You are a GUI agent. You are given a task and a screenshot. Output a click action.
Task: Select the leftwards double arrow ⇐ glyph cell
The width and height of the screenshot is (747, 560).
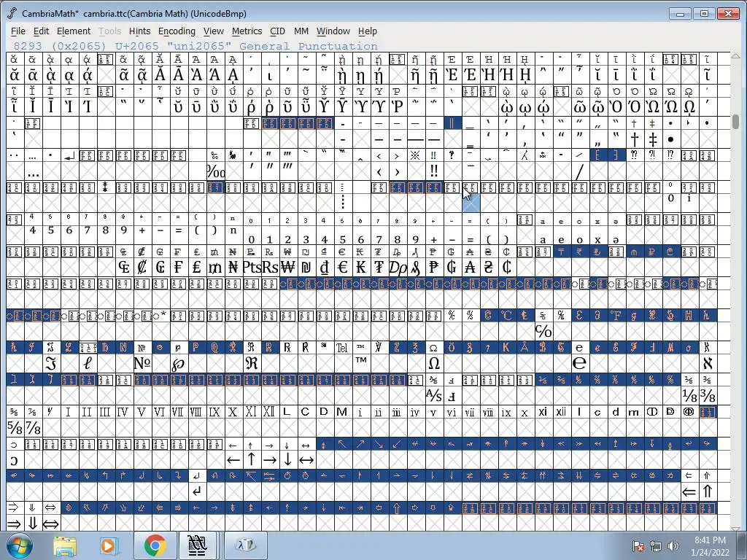pyautogui.click(x=689, y=491)
